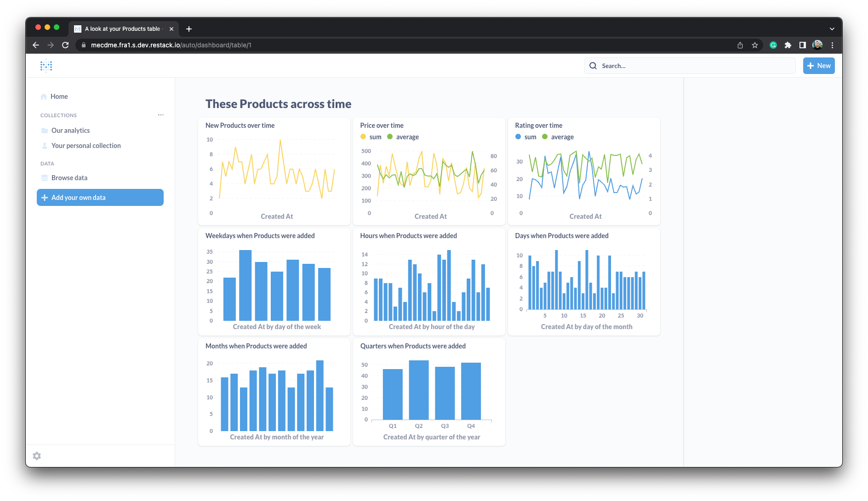Click the browser share icon
This screenshot has width=868, height=501.
click(x=740, y=45)
